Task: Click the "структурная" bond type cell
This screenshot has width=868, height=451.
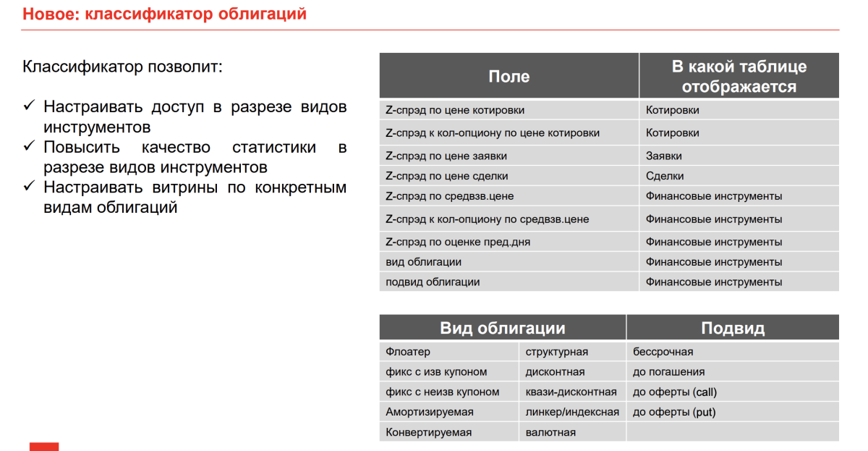Action: point(556,352)
